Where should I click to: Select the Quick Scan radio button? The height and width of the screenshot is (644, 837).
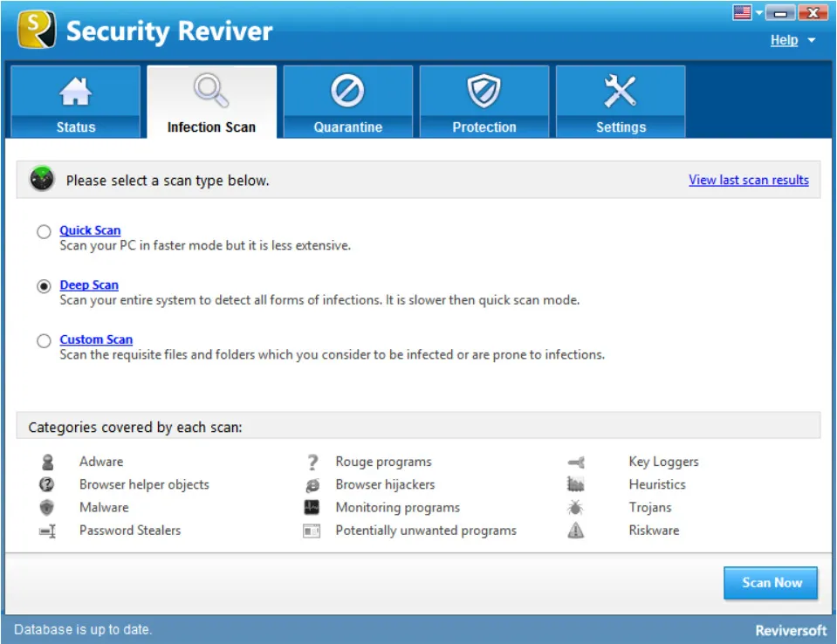click(44, 230)
